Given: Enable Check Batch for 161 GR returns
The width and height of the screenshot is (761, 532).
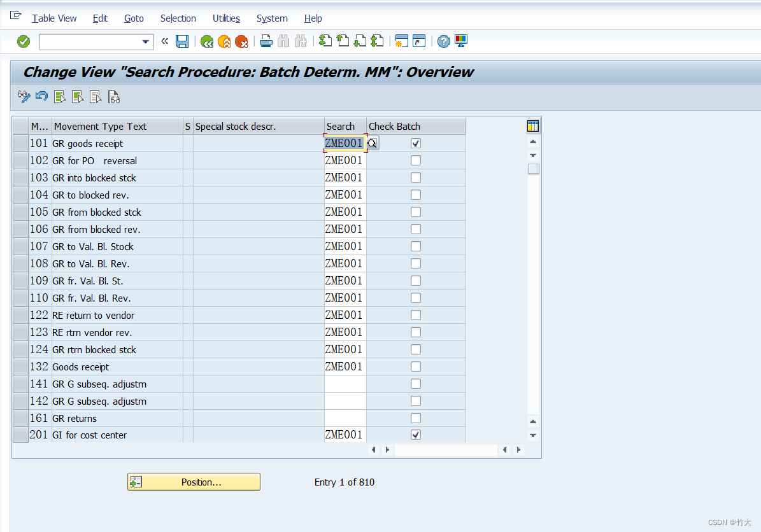Looking at the screenshot, I should [x=416, y=418].
